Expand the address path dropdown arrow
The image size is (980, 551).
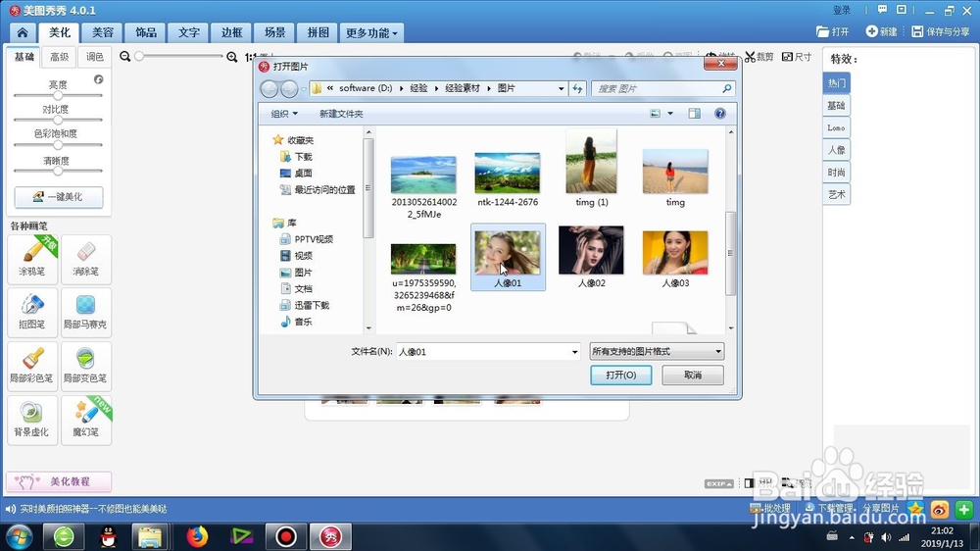(561, 89)
